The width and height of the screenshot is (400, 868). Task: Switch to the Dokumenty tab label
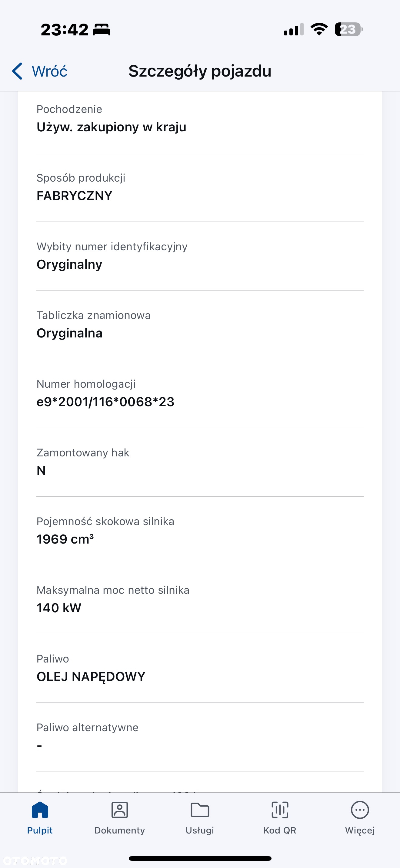(120, 830)
